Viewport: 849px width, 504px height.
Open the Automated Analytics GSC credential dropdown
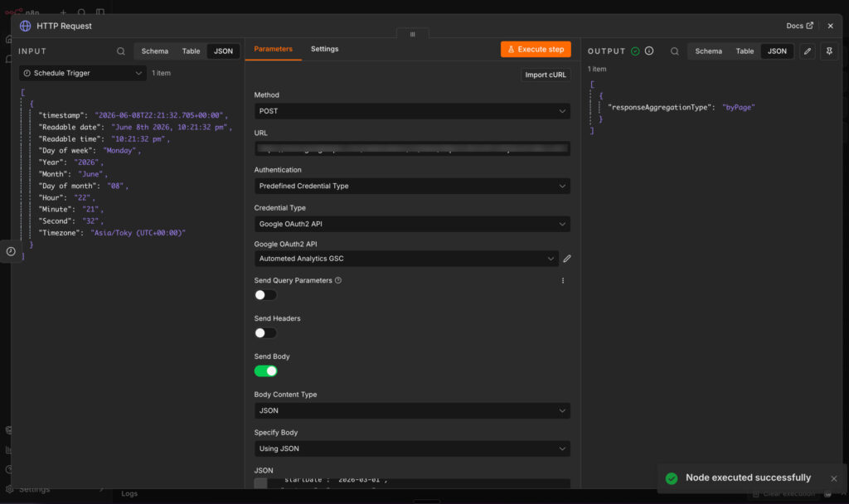point(406,259)
